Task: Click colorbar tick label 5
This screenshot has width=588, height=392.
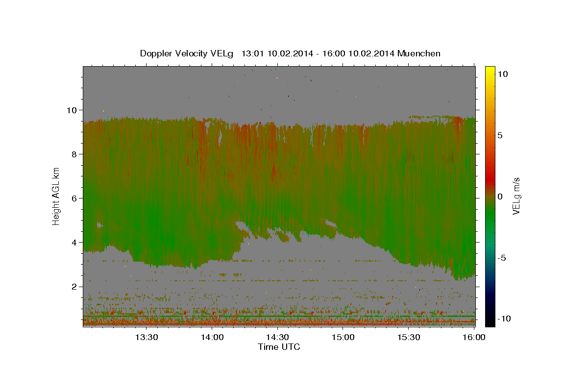Action: 501,135
